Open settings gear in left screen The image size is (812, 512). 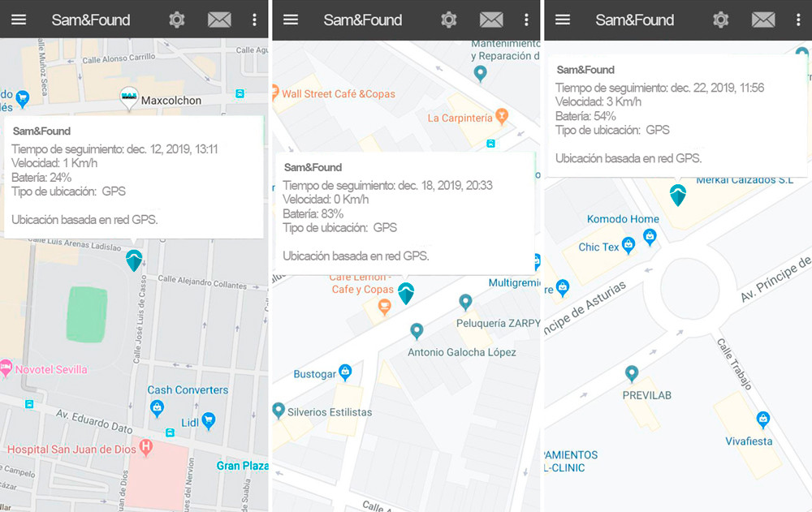pyautogui.click(x=176, y=19)
